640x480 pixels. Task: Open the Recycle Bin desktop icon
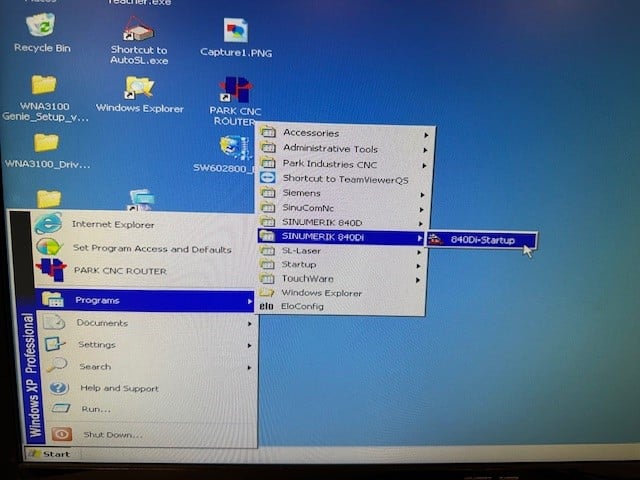point(41,25)
